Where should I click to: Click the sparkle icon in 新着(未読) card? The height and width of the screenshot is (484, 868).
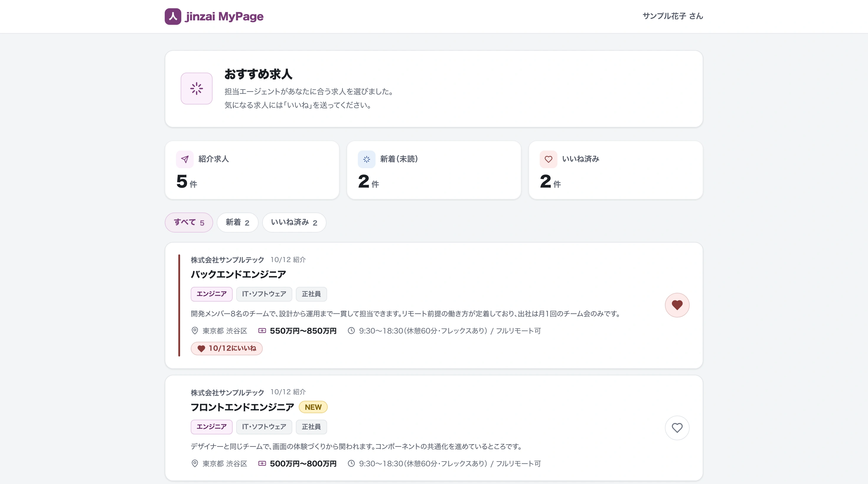pos(367,159)
